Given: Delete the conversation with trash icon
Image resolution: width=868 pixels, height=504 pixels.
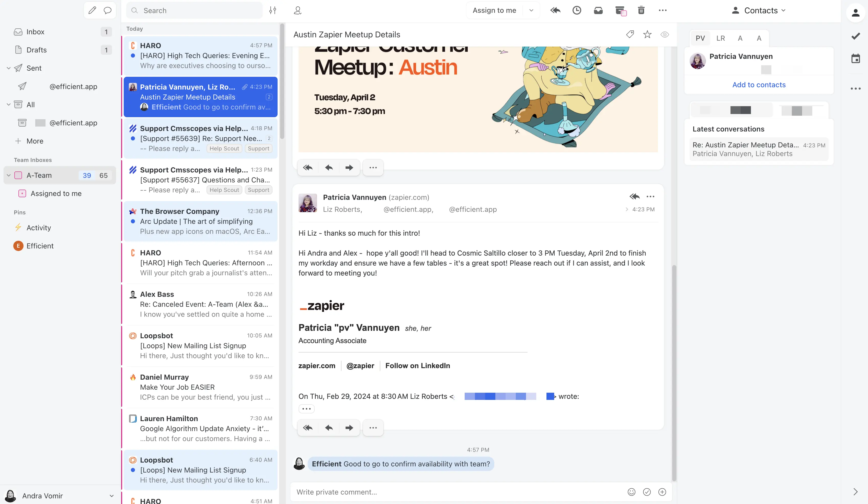Looking at the screenshot, I should (641, 10).
